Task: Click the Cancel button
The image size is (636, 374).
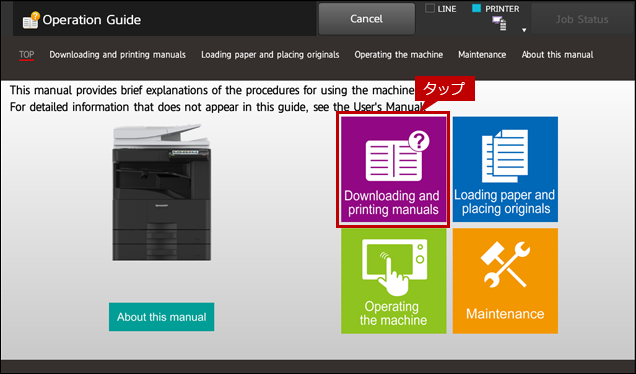Action: 367,19
